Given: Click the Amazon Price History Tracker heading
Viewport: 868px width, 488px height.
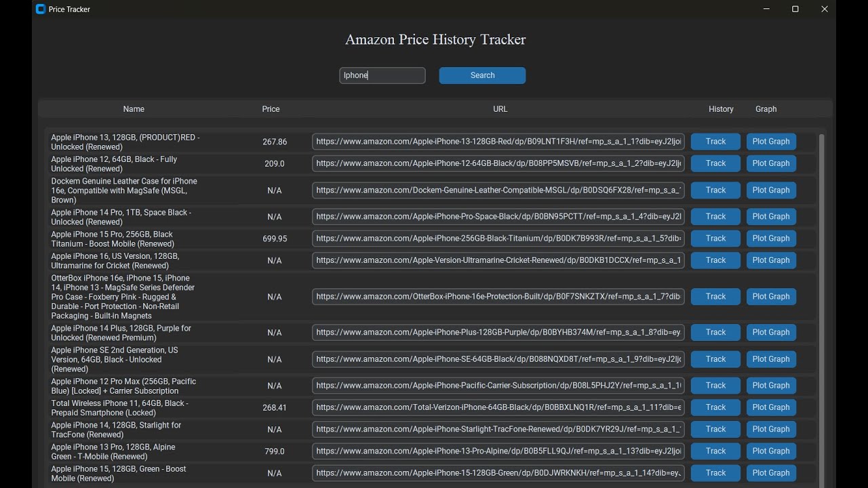Looking at the screenshot, I should click(435, 39).
